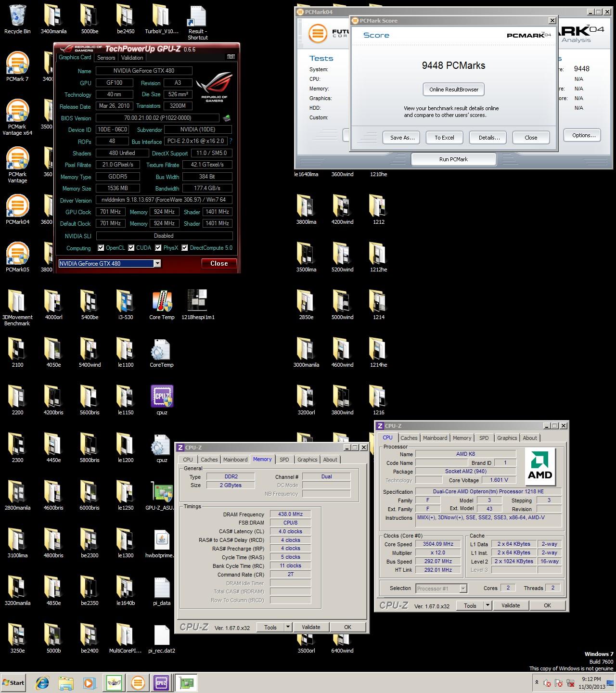Open the Graphics tab in CPU-Z CPU window
The height and width of the screenshot is (693, 616).
coord(507,438)
